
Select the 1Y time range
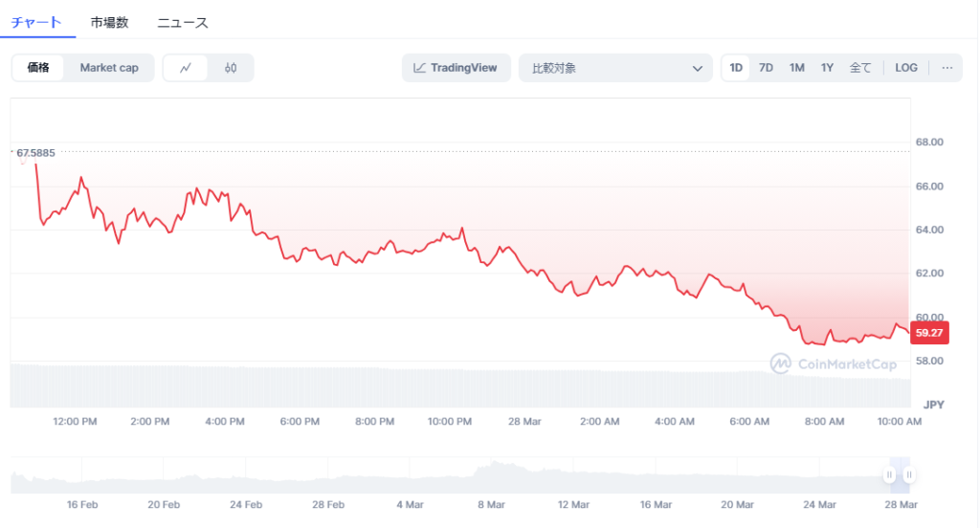click(x=827, y=68)
